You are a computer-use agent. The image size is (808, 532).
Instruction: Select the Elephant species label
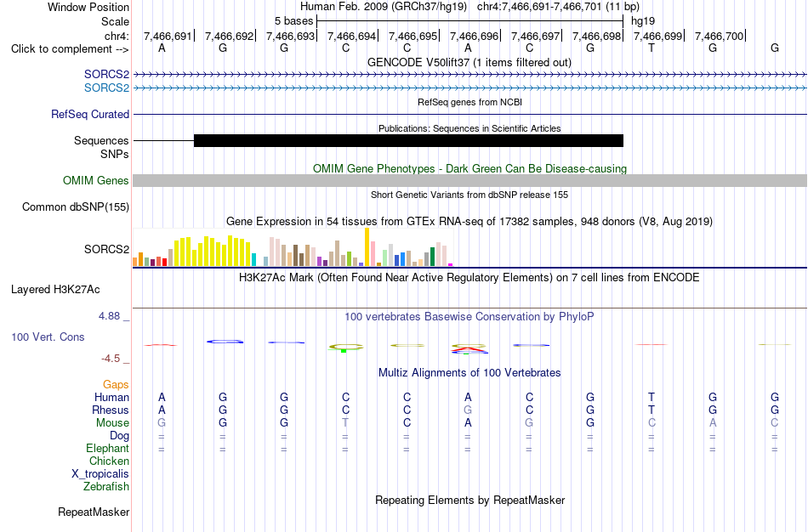coord(108,448)
